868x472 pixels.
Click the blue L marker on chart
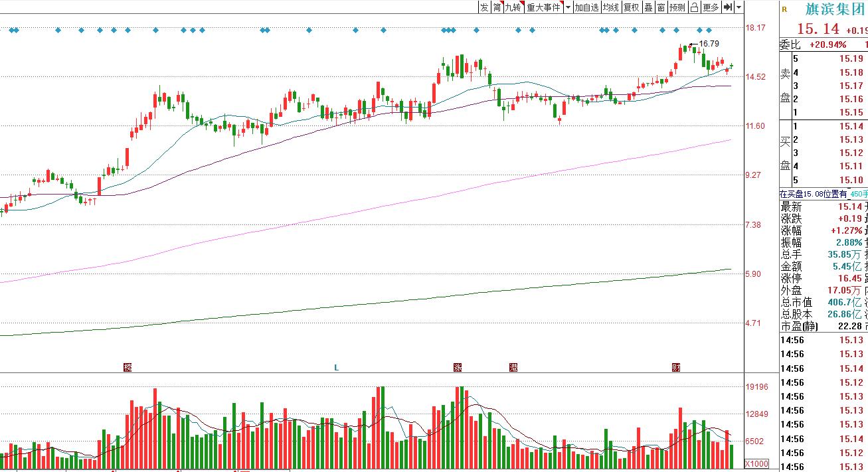point(336,367)
